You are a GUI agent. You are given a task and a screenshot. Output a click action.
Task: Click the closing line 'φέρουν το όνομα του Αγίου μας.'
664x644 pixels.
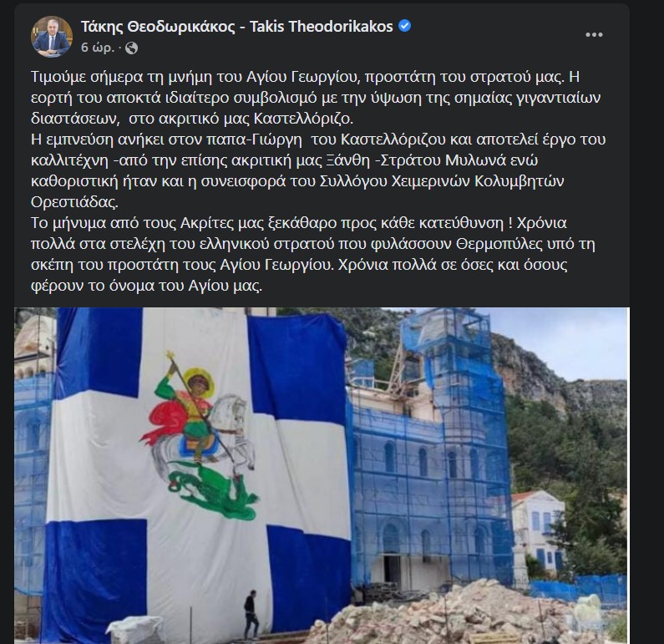pyautogui.click(x=146, y=286)
